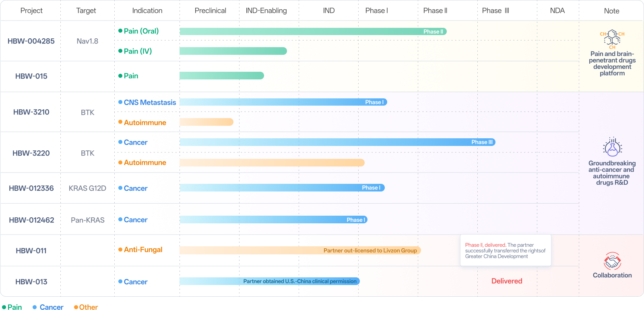Click the red Delivered label
The height and width of the screenshot is (310, 644).
(507, 281)
